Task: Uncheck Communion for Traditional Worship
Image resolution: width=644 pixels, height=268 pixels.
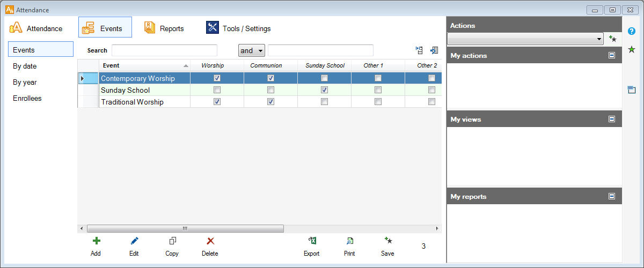Action: point(270,102)
